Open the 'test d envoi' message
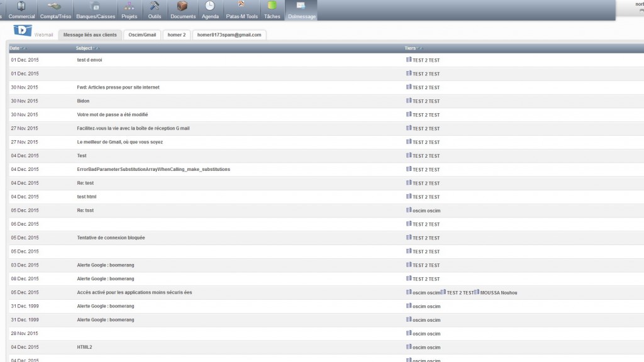This screenshot has width=644, height=362. click(x=89, y=60)
